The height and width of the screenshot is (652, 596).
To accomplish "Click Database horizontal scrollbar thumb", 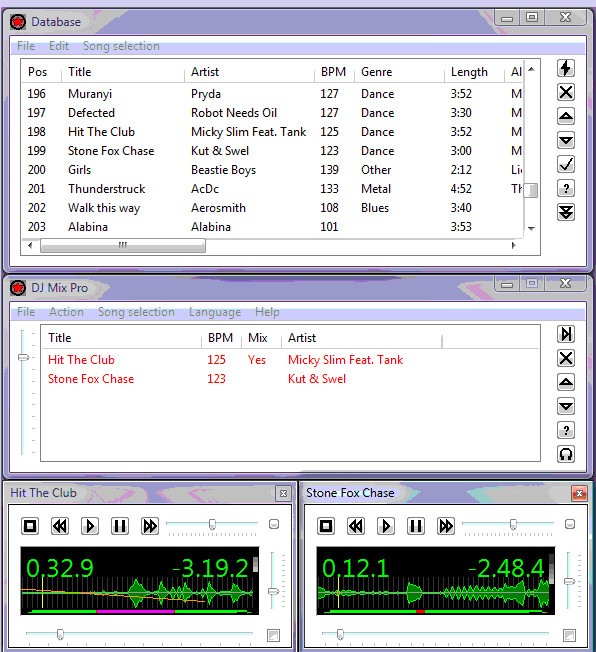I will [x=123, y=245].
